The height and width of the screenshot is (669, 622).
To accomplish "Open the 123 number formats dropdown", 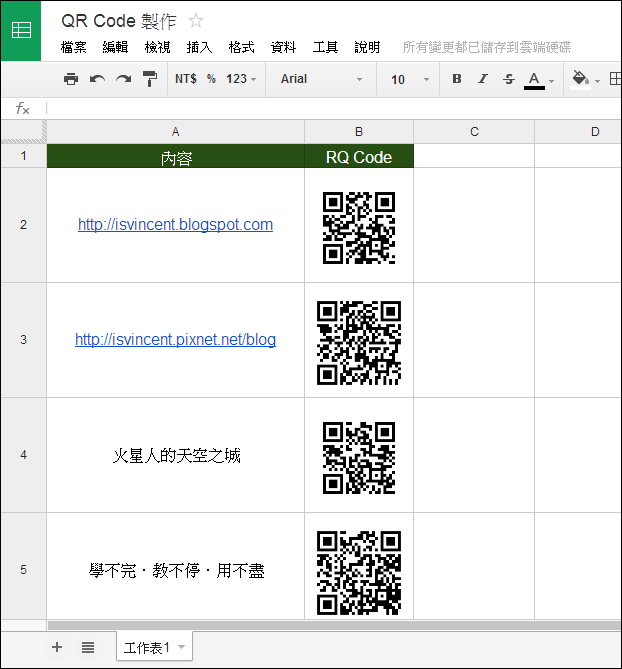I will point(241,79).
